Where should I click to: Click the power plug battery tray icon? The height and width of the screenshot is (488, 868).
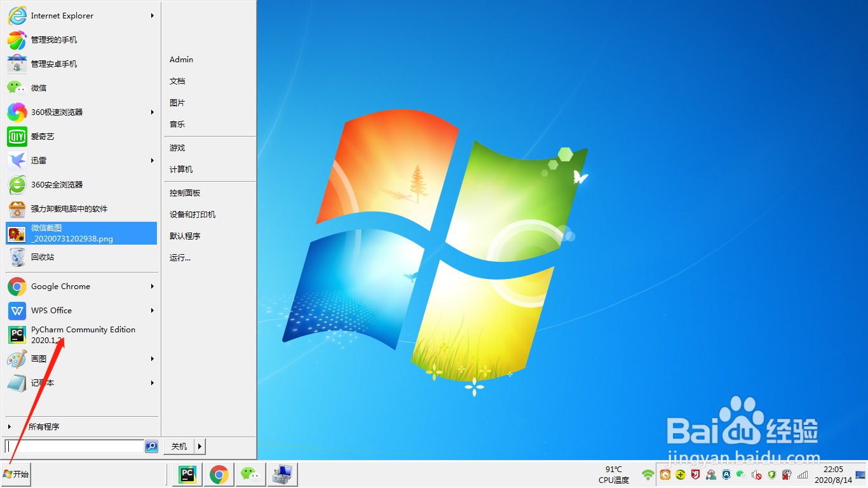[787, 474]
